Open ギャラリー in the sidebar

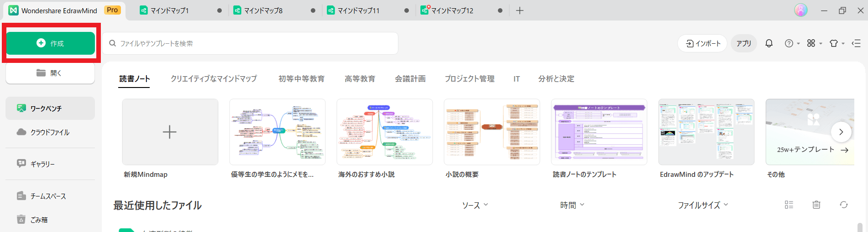tap(50, 164)
